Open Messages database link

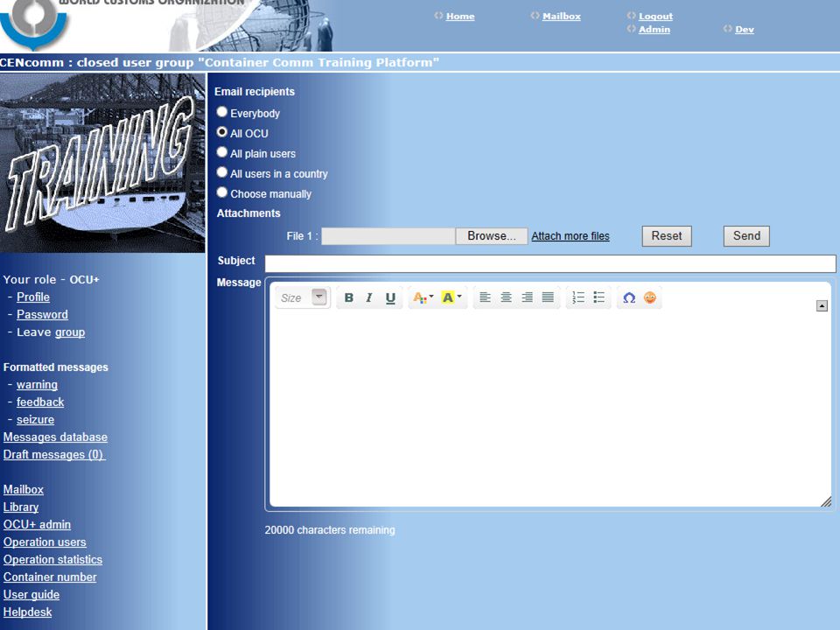pos(55,437)
